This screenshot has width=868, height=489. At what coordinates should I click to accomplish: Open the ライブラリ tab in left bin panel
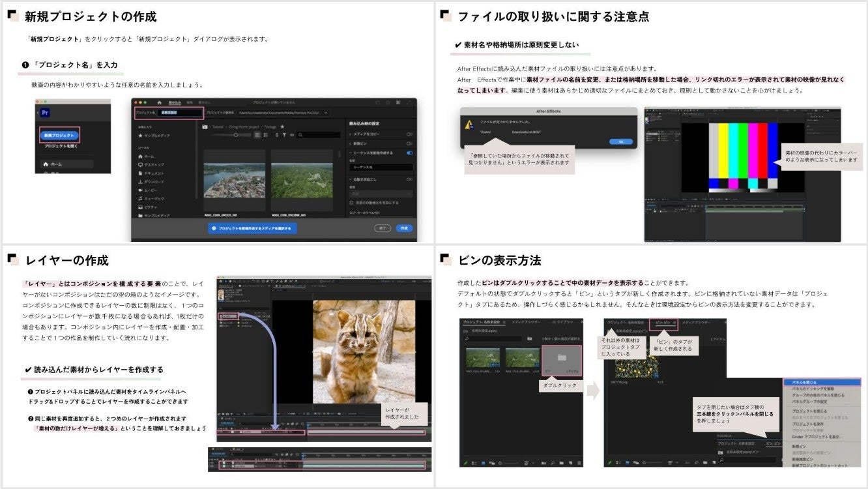(562, 323)
